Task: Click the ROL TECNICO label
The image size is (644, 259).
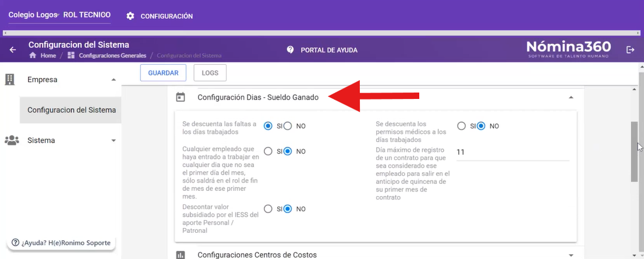Action: [x=87, y=15]
